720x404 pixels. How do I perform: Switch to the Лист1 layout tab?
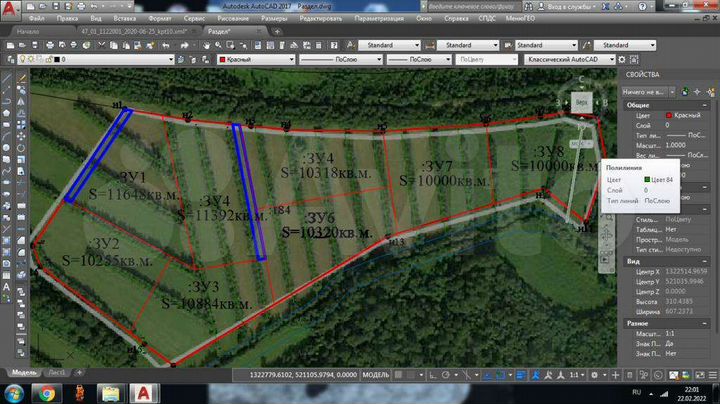tap(58, 373)
